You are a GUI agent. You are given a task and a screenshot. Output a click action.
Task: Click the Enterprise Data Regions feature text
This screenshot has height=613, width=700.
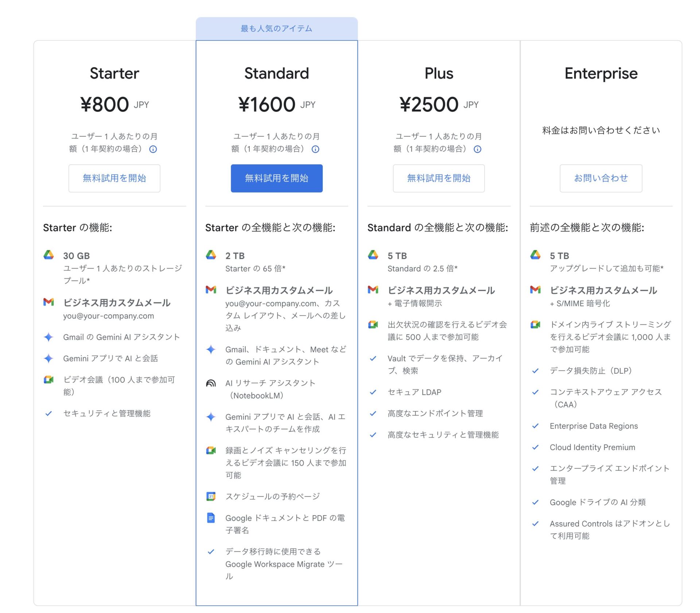coord(594,426)
